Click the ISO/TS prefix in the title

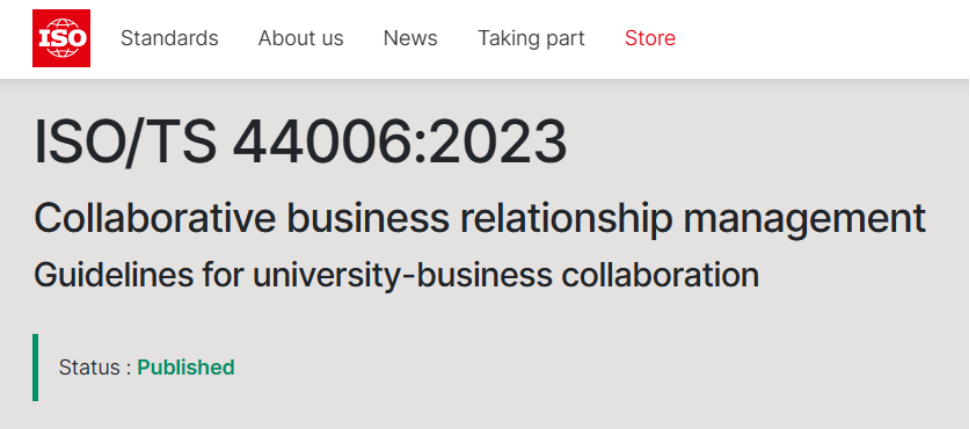125,142
